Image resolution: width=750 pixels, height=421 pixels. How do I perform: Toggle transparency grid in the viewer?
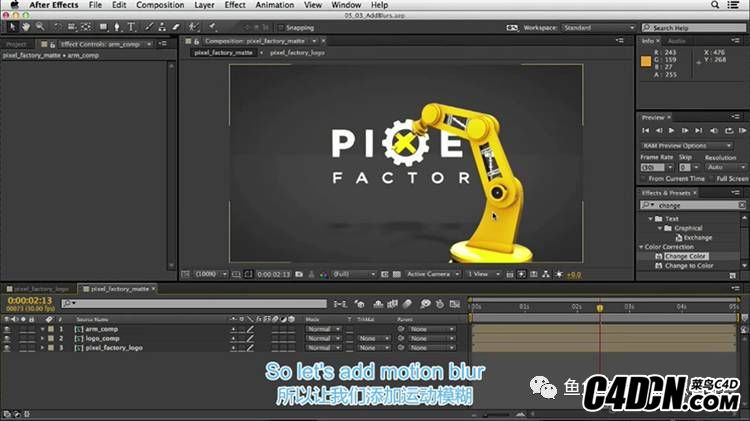(x=397, y=274)
